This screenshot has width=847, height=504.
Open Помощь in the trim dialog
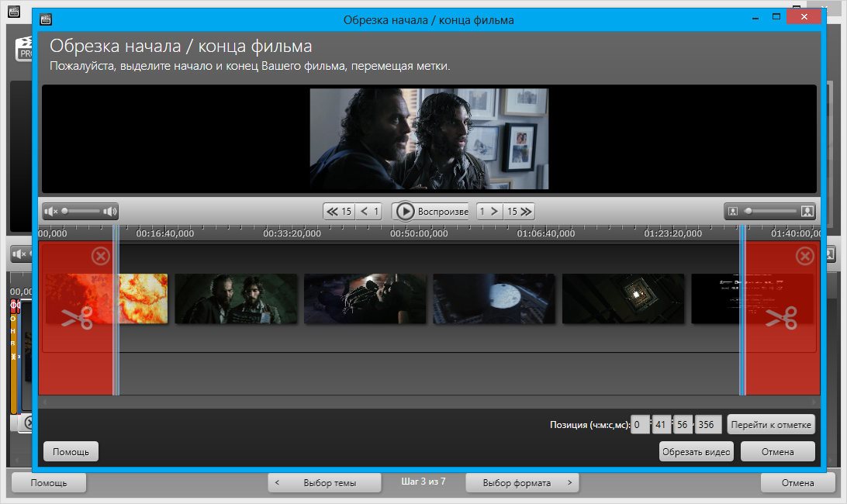coord(71,451)
